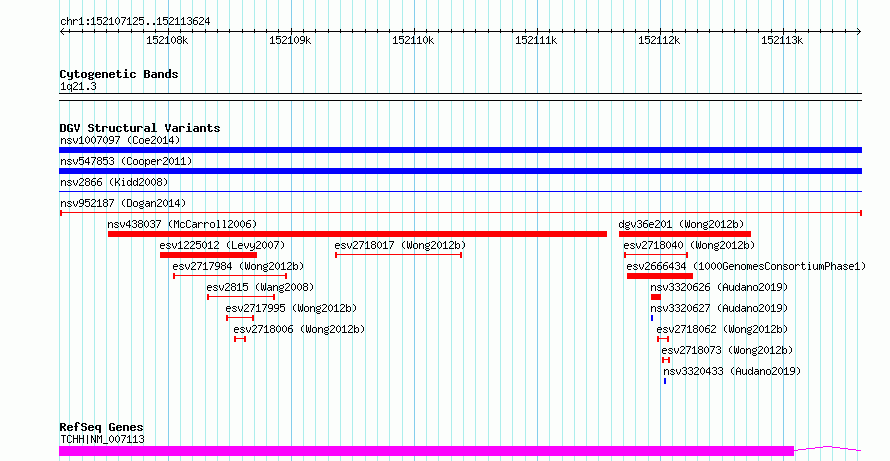Select the esv2718017 (Wong2012b) variant glyph

398,255
